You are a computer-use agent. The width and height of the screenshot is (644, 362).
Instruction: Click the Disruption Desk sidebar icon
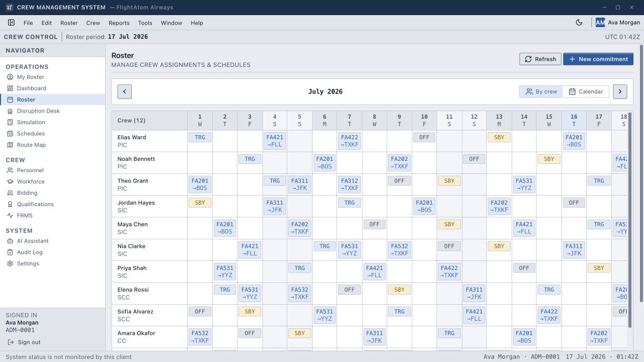[10, 111]
